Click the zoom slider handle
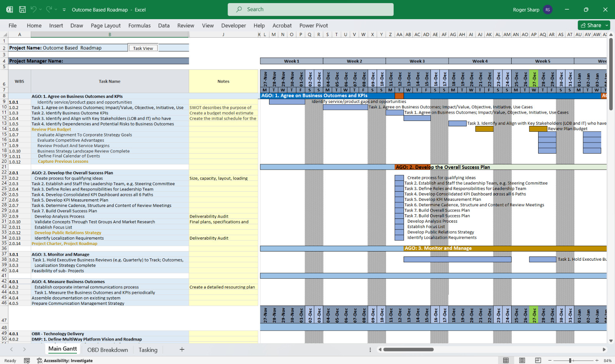 (570, 361)
